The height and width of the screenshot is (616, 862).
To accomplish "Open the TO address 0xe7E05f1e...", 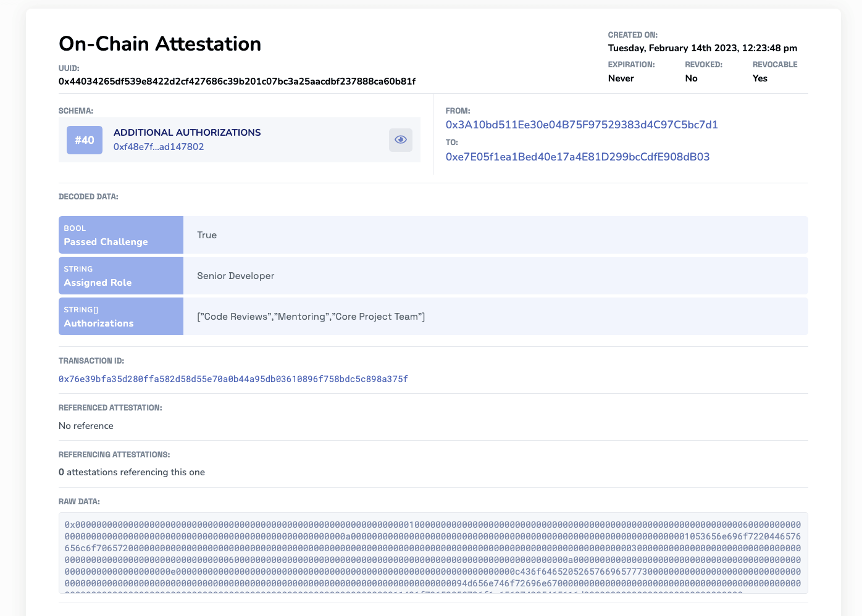I will (577, 157).
